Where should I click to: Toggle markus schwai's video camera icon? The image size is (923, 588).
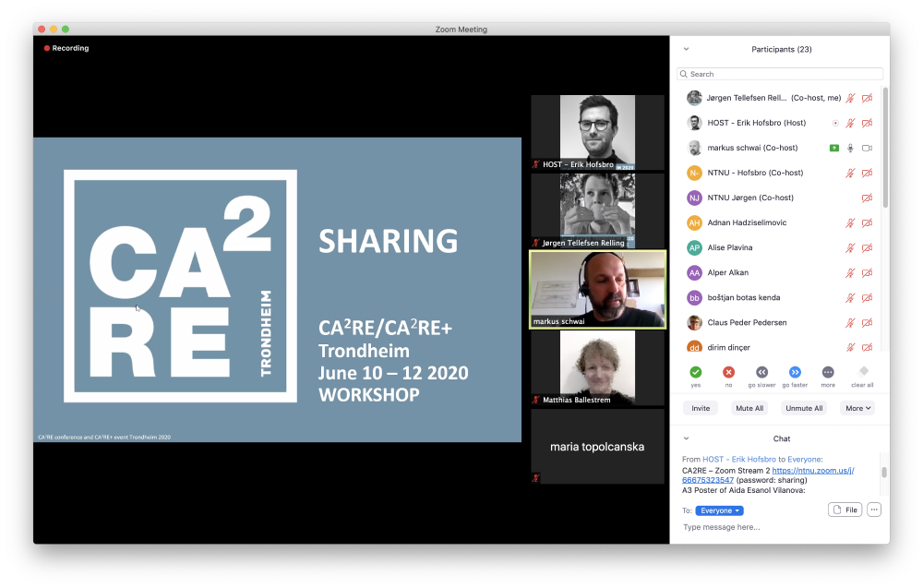click(867, 148)
